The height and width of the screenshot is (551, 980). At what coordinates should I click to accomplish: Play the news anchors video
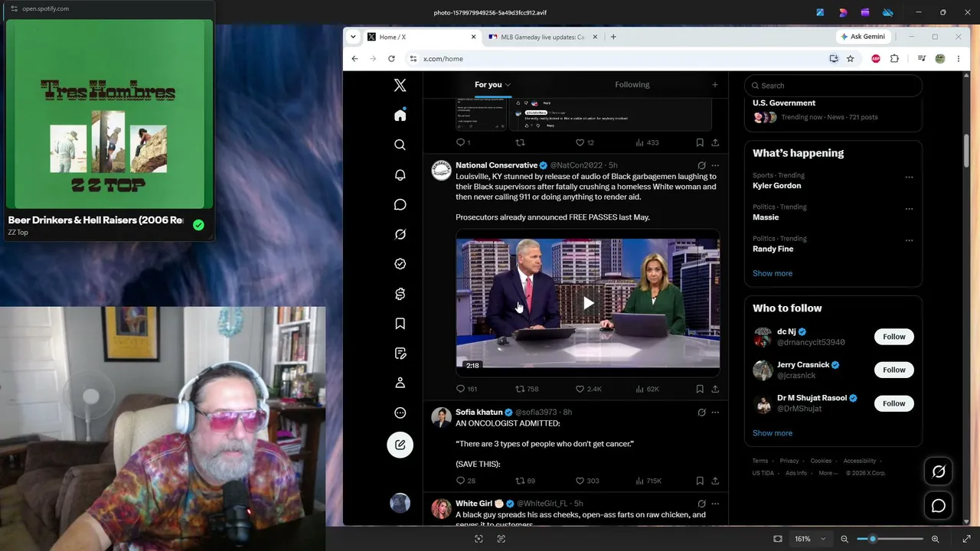click(588, 303)
